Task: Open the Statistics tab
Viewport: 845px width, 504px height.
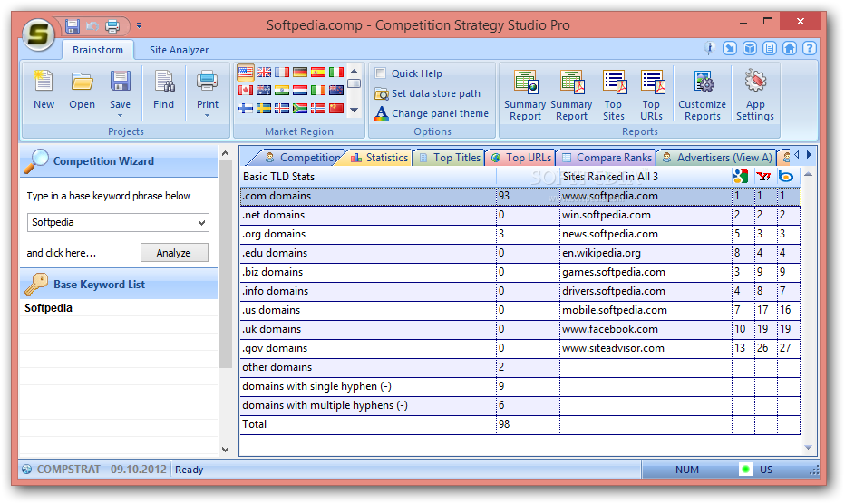Action: 379,158
